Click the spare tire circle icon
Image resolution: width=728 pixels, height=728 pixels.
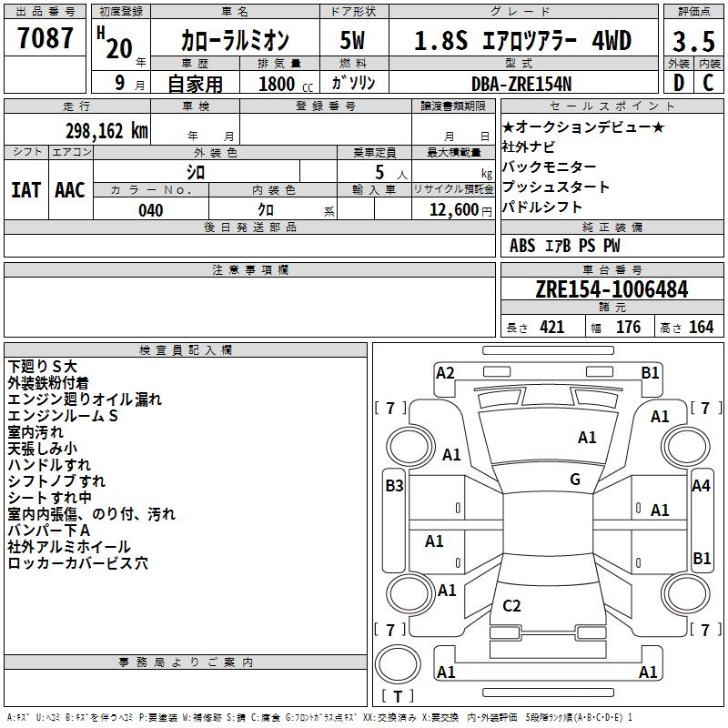pyautogui.click(x=398, y=663)
